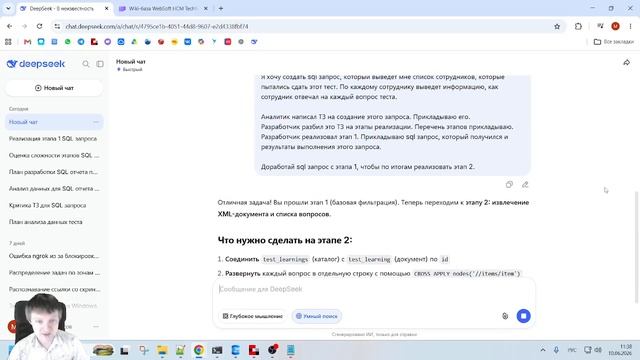The width and height of the screenshot is (640, 360).
Task: Show hidden icons in the system tray
Action: [x=543, y=350]
